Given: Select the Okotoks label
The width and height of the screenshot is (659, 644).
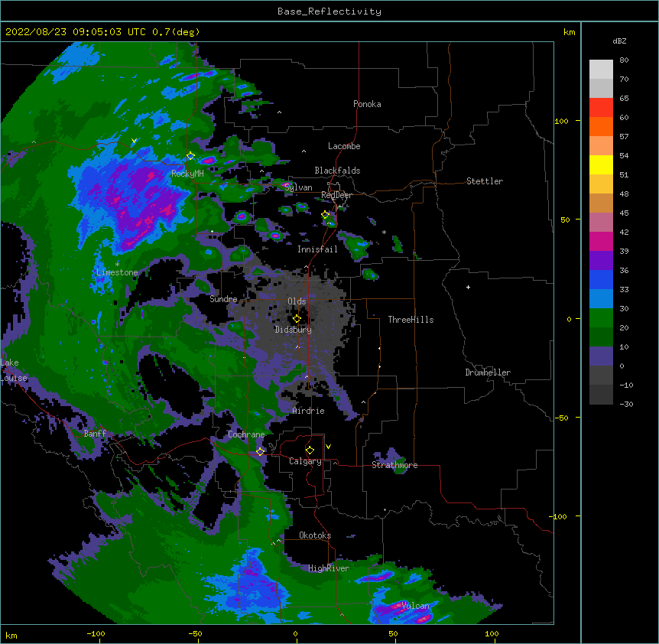Looking at the screenshot, I should pyautogui.click(x=315, y=535).
